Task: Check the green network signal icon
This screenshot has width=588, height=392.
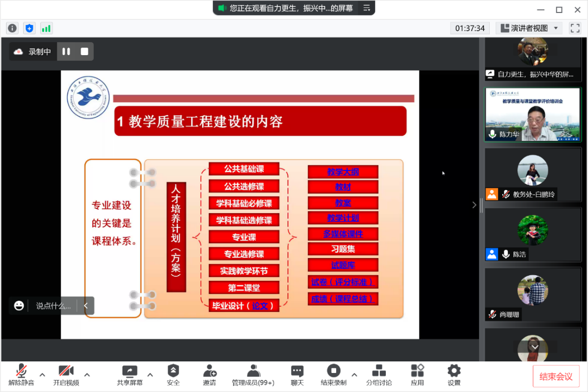Action: pyautogui.click(x=46, y=29)
